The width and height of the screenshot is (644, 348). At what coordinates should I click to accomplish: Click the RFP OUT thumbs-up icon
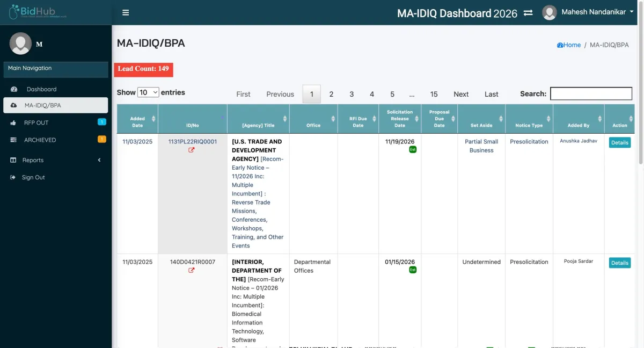[x=13, y=123]
